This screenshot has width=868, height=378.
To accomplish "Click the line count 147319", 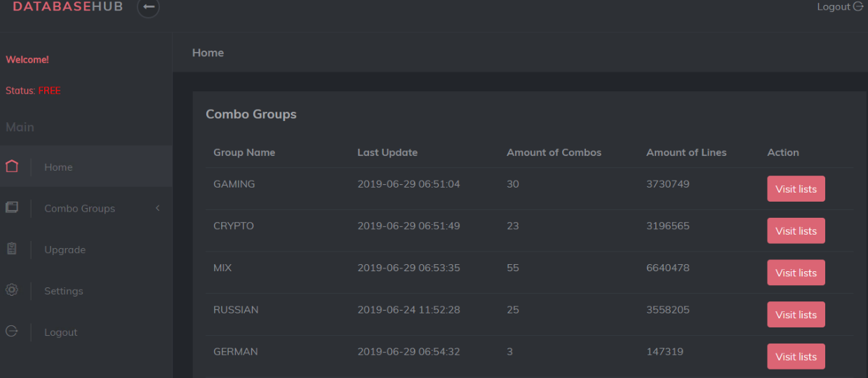I will [x=665, y=351].
